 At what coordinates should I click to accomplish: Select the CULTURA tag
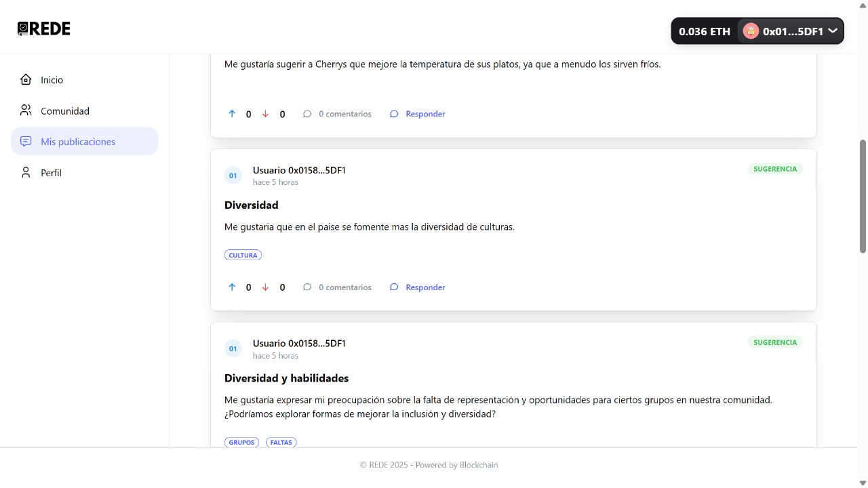click(243, 256)
